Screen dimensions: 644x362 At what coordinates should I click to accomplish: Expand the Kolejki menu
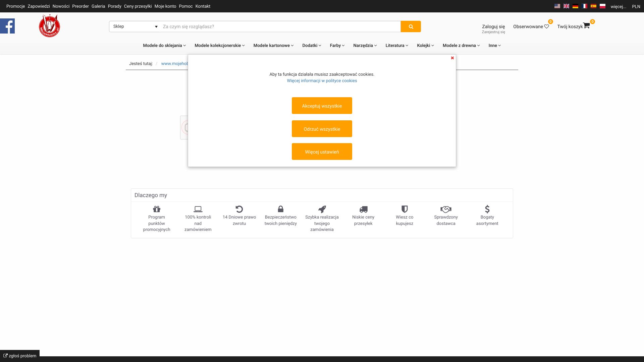pyautogui.click(x=425, y=46)
